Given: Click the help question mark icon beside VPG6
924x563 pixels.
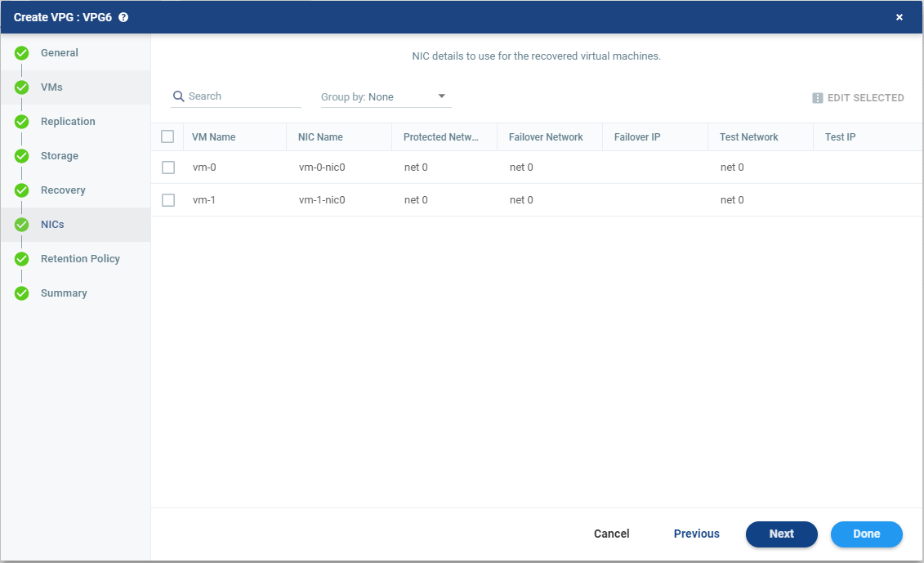Looking at the screenshot, I should pyautogui.click(x=123, y=17).
